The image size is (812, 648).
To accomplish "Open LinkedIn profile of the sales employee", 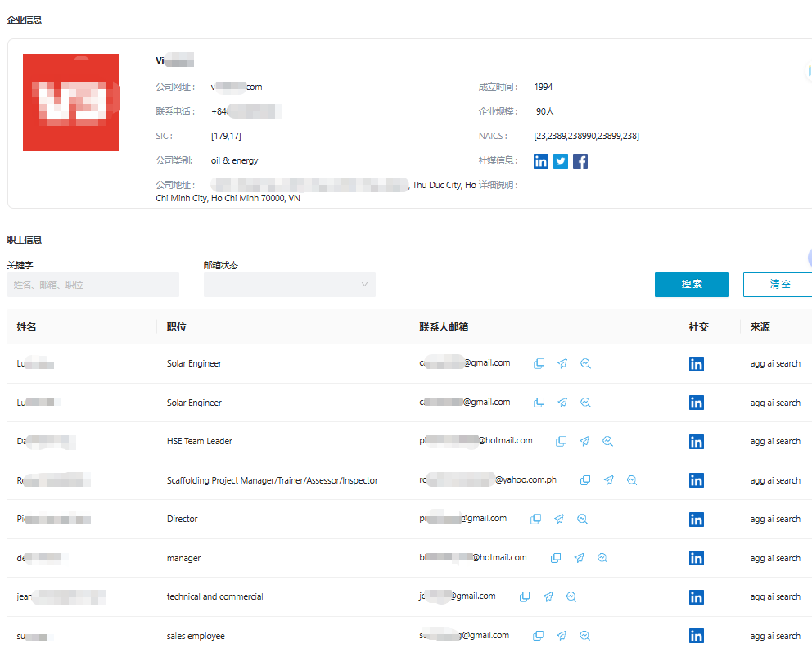I will [697, 636].
